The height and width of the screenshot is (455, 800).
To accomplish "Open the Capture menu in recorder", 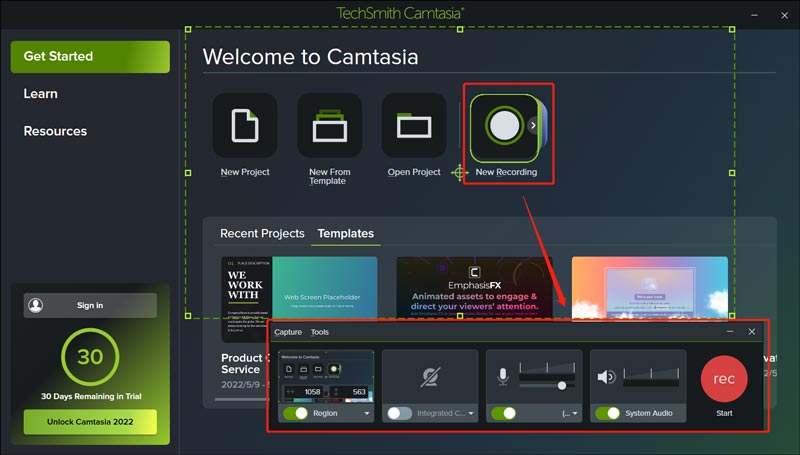I will click(288, 332).
